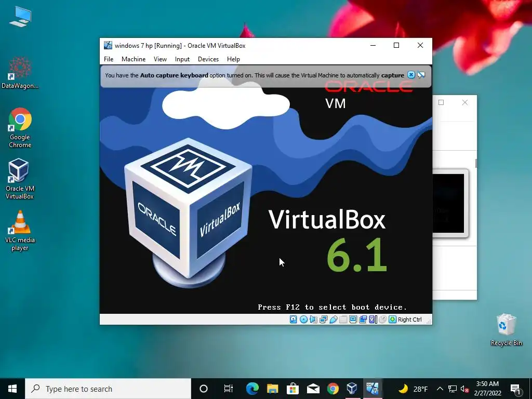Open the weather widget showing 28°F

pos(413,389)
